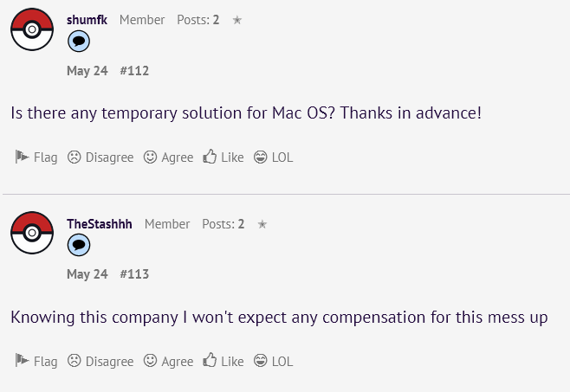Mark Agree on shumfk's Mac OS post

(168, 157)
